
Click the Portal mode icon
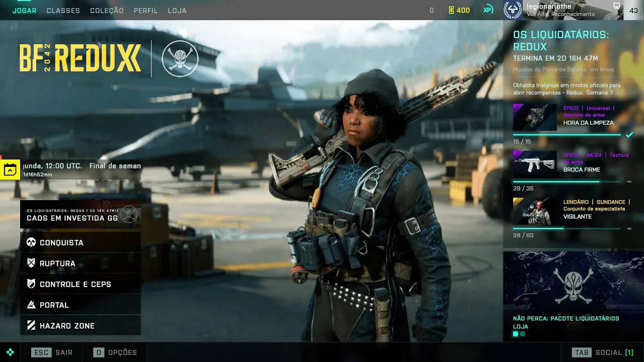[x=31, y=305]
